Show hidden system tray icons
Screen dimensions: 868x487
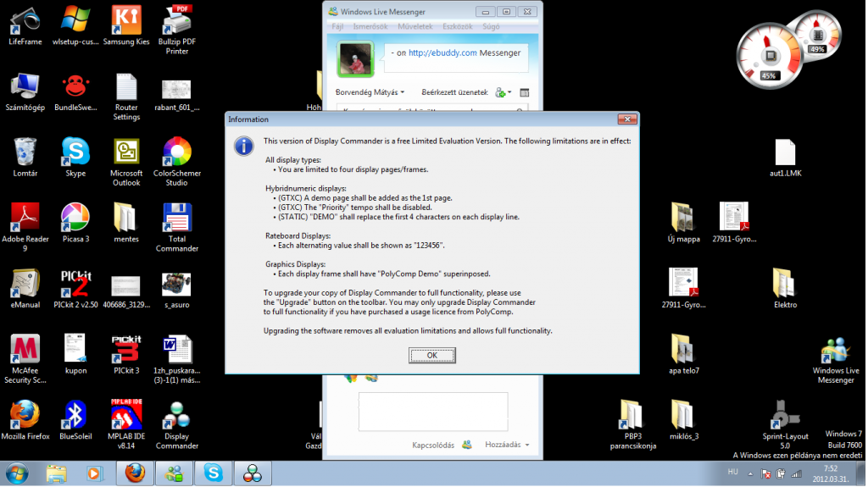point(750,473)
